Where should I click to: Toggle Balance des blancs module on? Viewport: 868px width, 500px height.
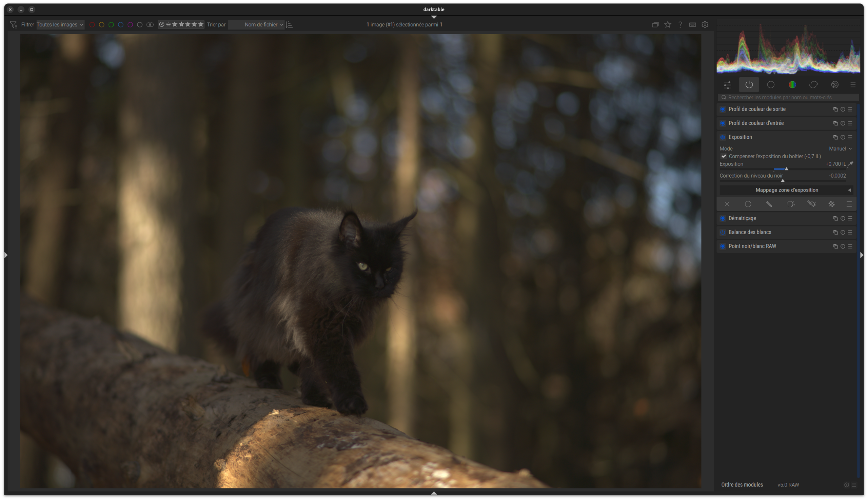coord(723,233)
